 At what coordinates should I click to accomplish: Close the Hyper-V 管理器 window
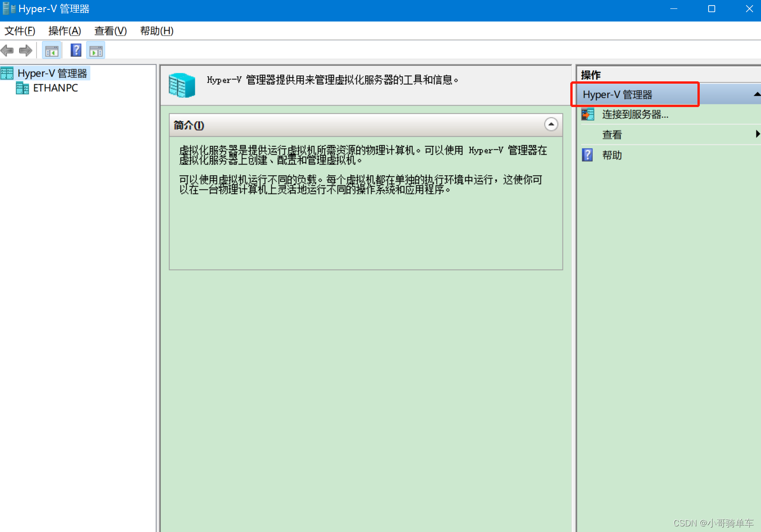(x=749, y=9)
